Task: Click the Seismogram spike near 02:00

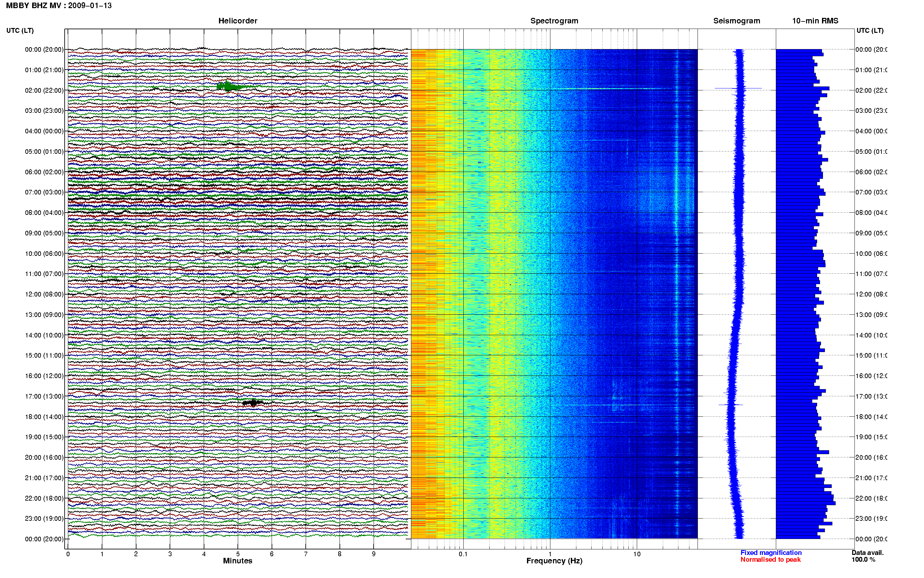Action: point(738,88)
